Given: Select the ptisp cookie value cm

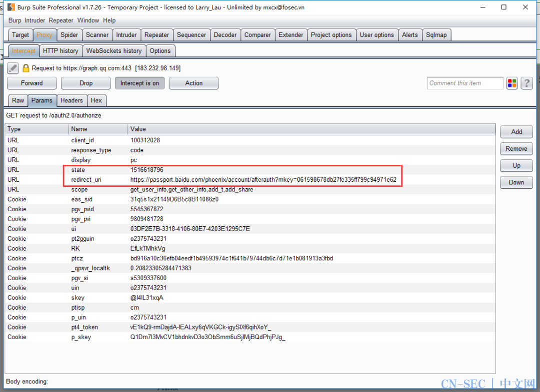Looking at the screenshot, I should [x=134, y=308].
